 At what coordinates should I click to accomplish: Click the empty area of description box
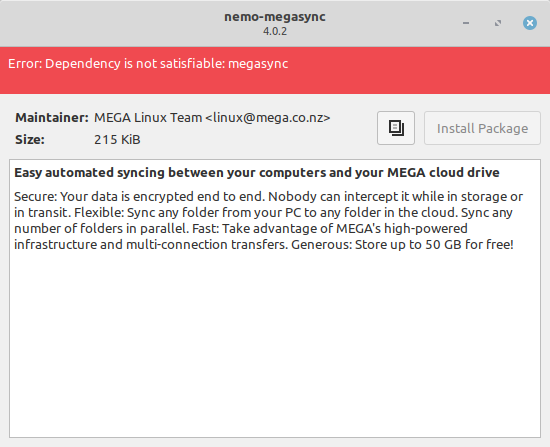(275, 344)
